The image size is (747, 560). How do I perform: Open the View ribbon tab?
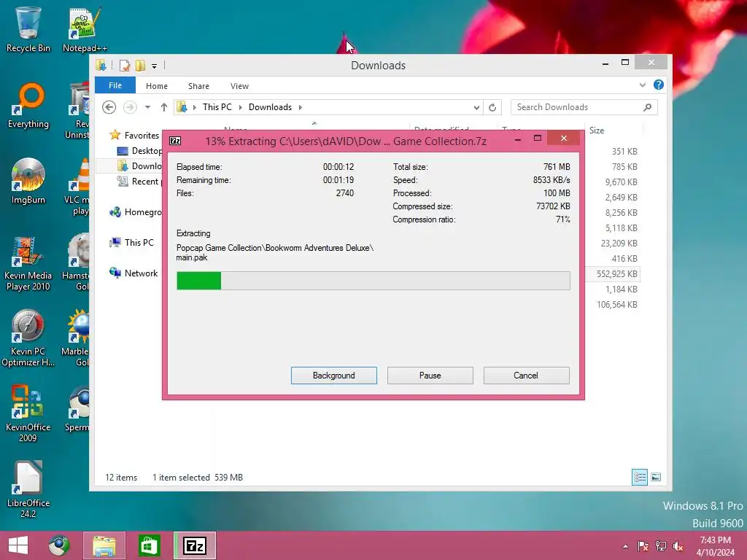(x=239, y=86)
